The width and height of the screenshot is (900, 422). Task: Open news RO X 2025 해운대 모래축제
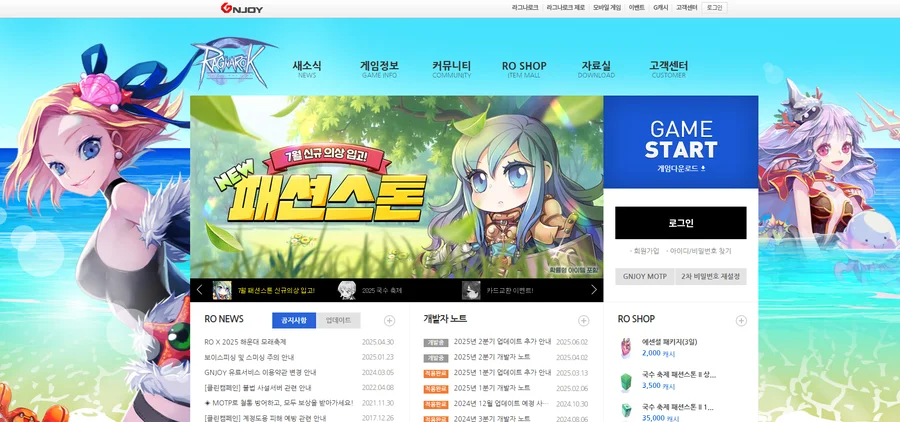tap(245, 342)
